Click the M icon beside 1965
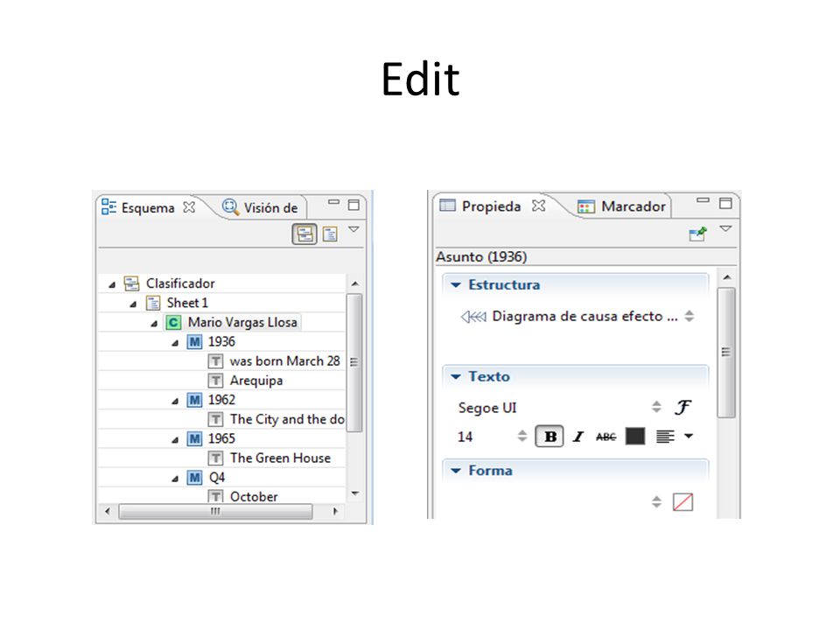The height and width of the screenshot is (630, 840). [x=194, y=438]
